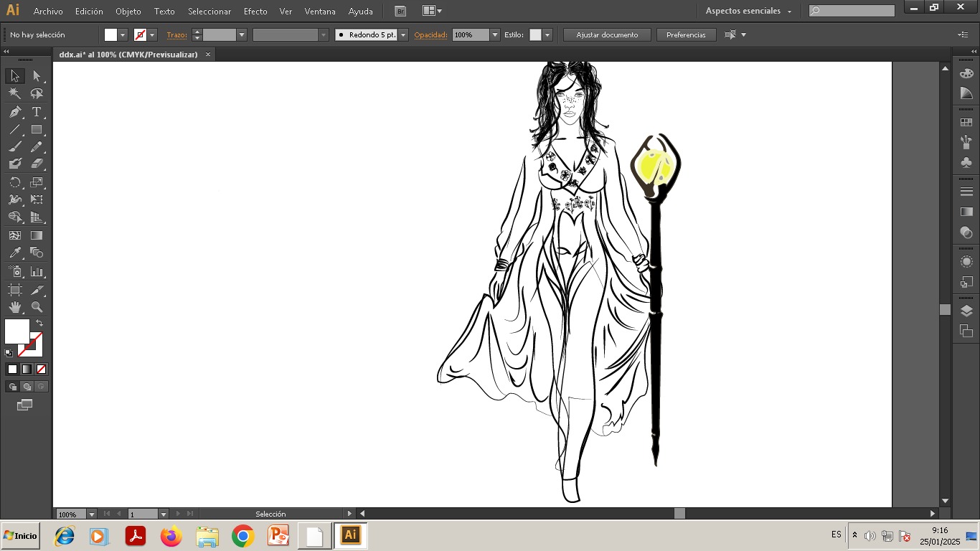Select the Direct Selection tool

[37, 76]
